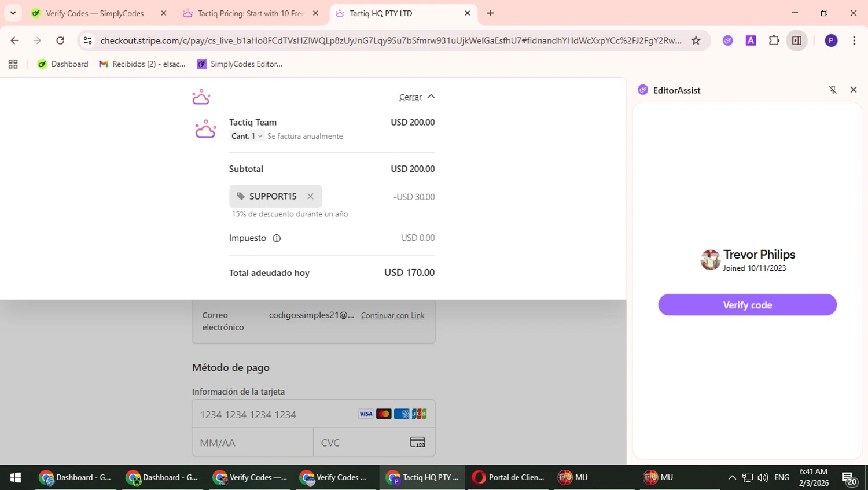
Task: Open Portal de Clien... taskbar window
Action: click(509, 477)
